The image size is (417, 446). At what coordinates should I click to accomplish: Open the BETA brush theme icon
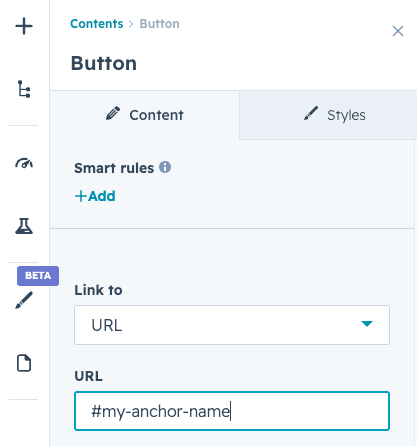24,300
